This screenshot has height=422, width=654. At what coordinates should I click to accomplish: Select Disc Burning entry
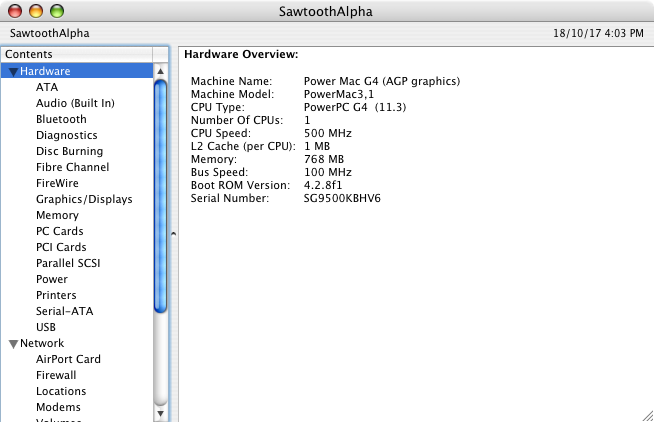click(x=69, y=151)
